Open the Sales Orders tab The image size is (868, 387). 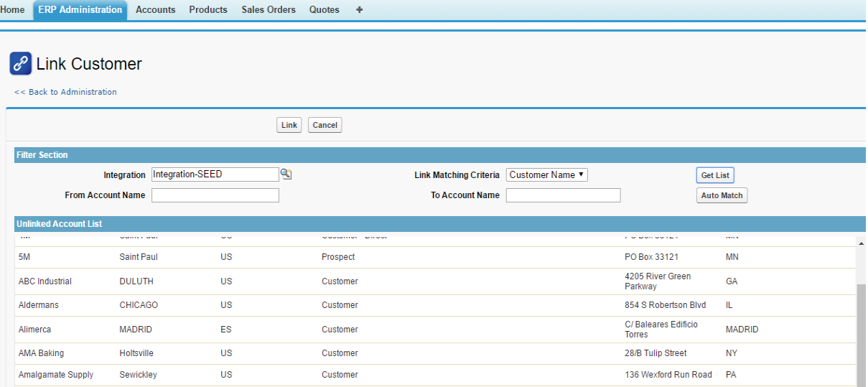click(269, 10)
